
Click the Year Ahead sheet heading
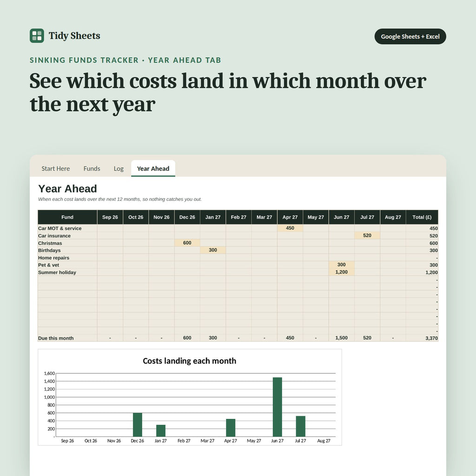(x=68, y=189)
